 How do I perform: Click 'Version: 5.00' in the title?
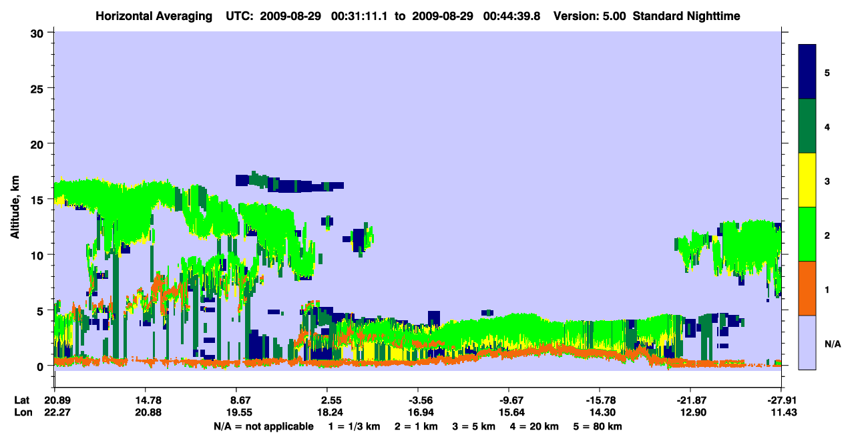point(590,15)
